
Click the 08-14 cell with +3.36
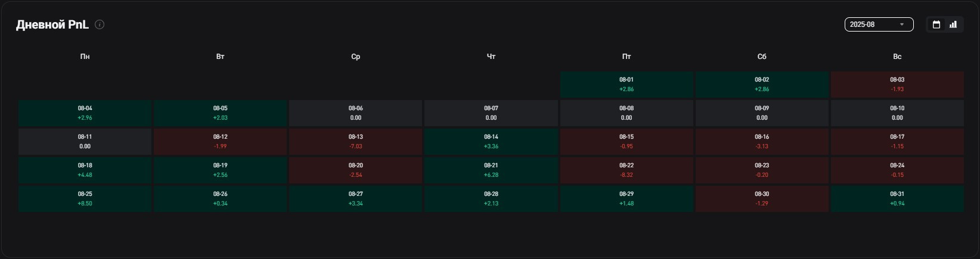[x=491, y=142]
